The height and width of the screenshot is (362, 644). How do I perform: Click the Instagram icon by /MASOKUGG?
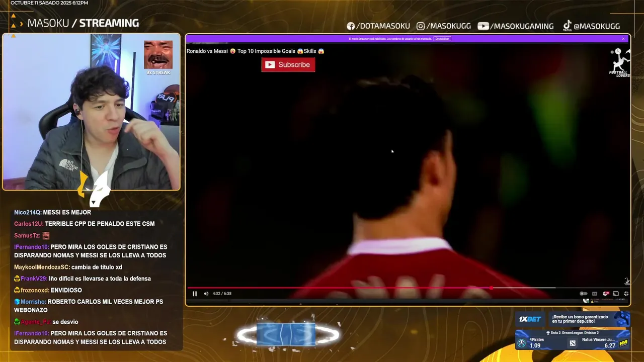(x=421, y=26)
